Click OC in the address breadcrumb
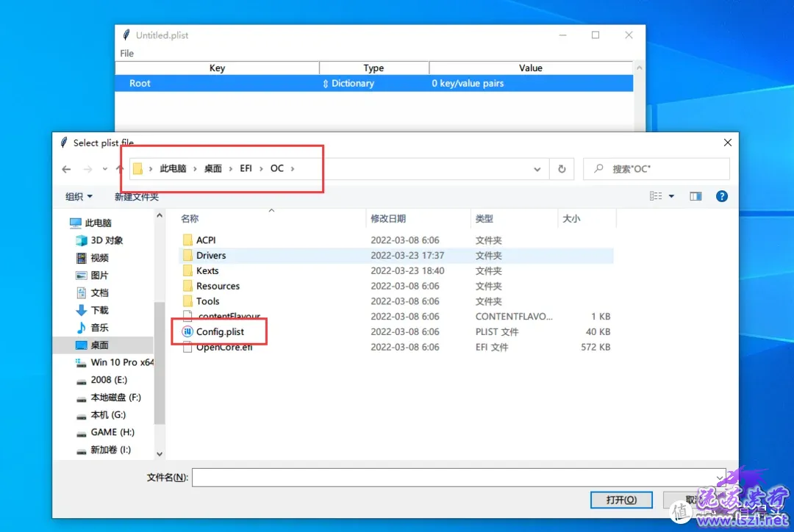The height and width of the screenshot is (532, 794). click(276, 168)
